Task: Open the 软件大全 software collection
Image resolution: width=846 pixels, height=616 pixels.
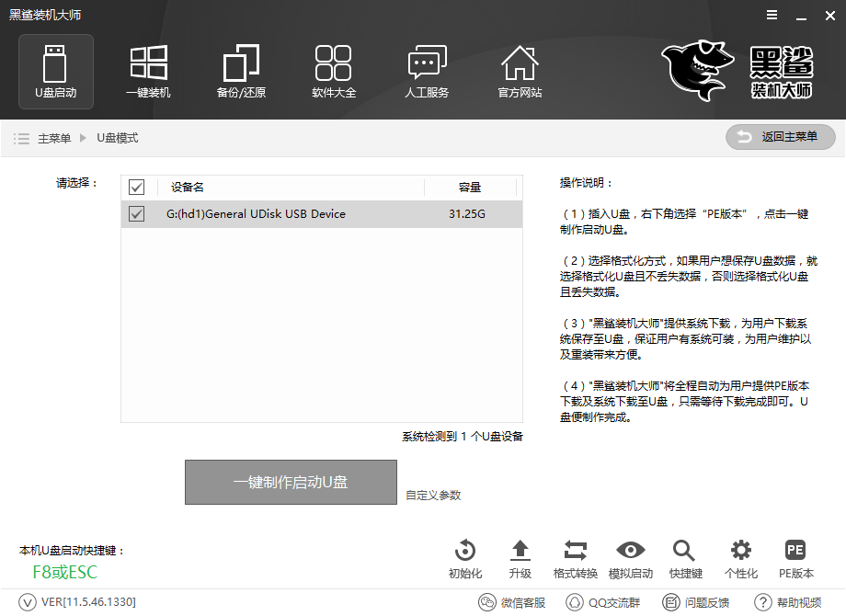Action: point(334,72)
